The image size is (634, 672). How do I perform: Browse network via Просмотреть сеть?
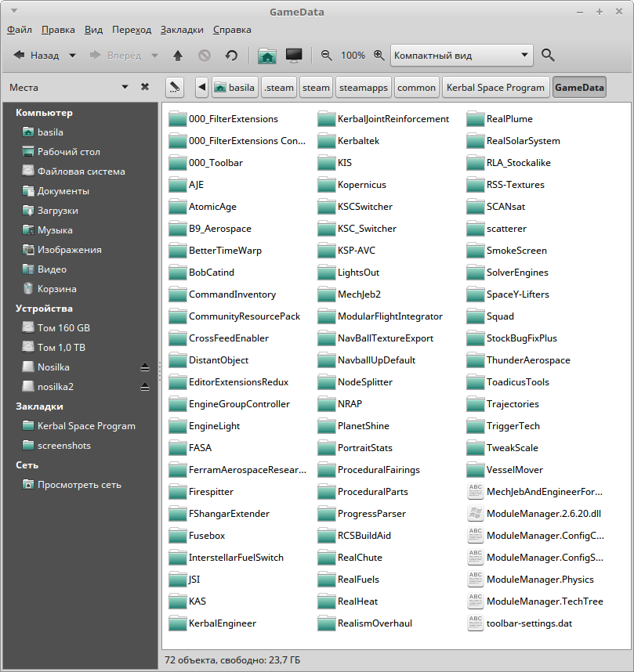point(71,485)
